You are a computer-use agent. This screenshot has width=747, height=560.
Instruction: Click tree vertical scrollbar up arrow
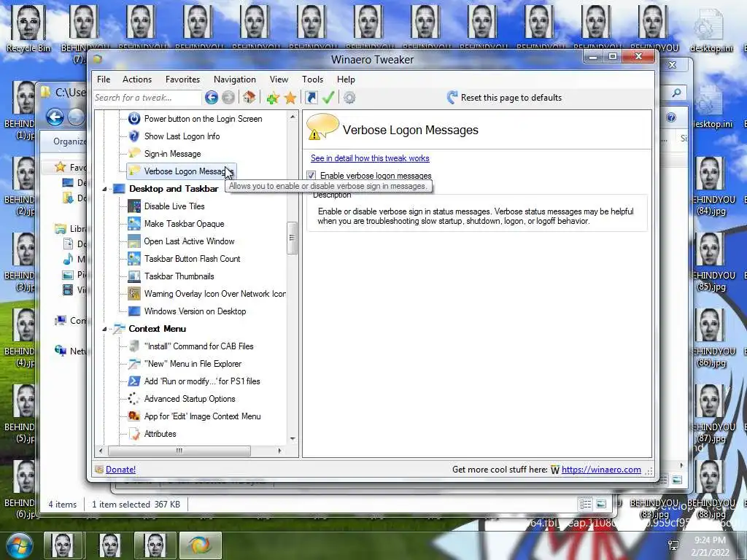293,116
